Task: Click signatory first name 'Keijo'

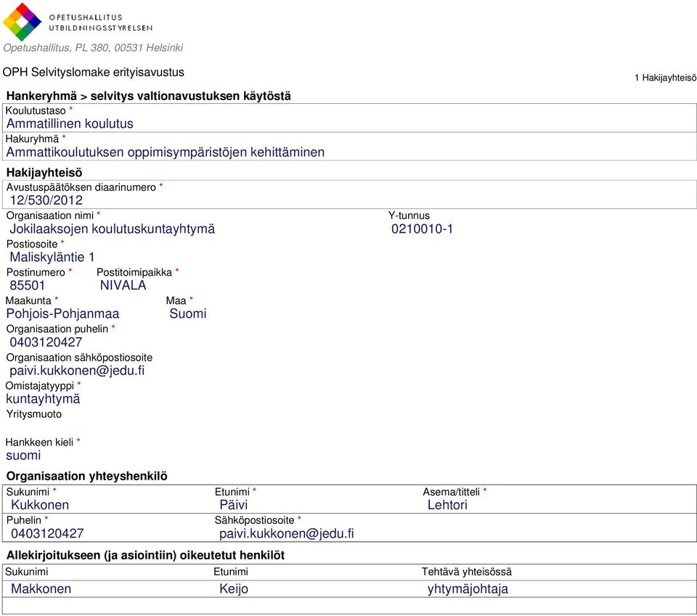Action: (x=234, y=589)
